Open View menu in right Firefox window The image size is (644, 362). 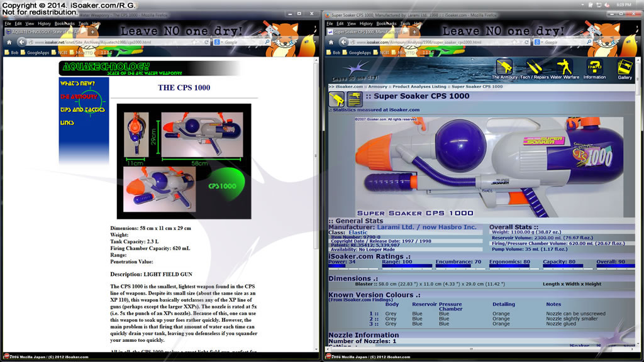point(352,24)
